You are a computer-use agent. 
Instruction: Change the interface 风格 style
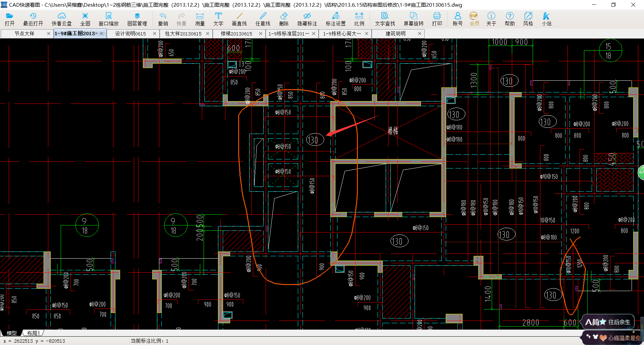click(x=528, y=19)
